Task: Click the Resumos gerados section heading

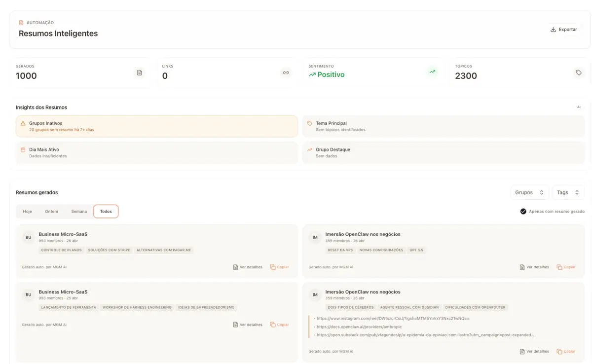Action: [37, 192]
